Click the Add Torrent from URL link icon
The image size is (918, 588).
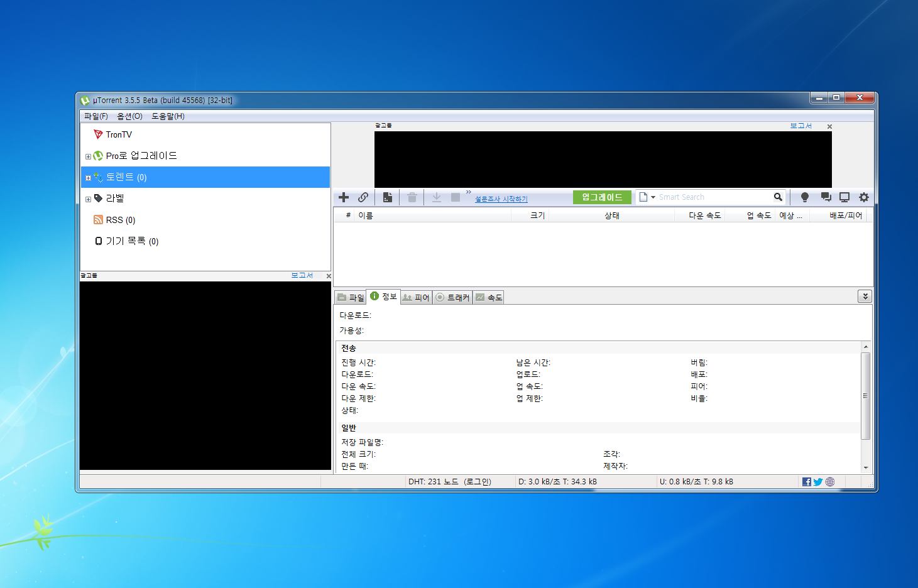[363, 197]
